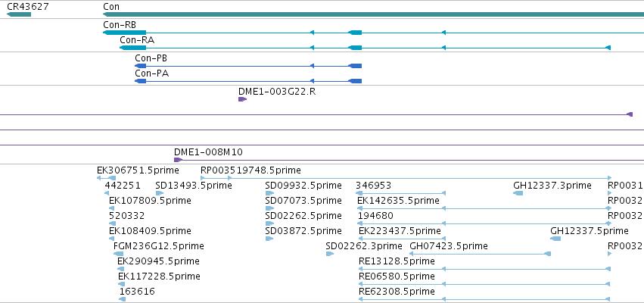Click the EK117228.5prime arrow glyph
The height and width of the screenshot is (303, 644).
tap(121, 285)
